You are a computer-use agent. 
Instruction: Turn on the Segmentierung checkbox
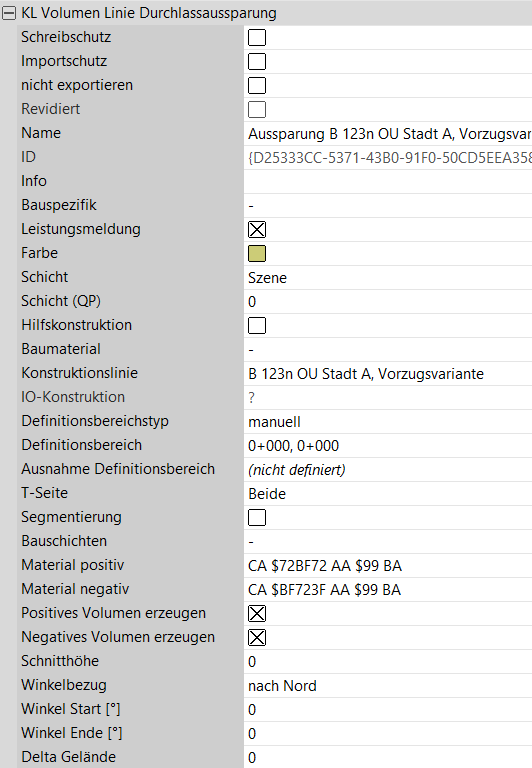point(257,518)
